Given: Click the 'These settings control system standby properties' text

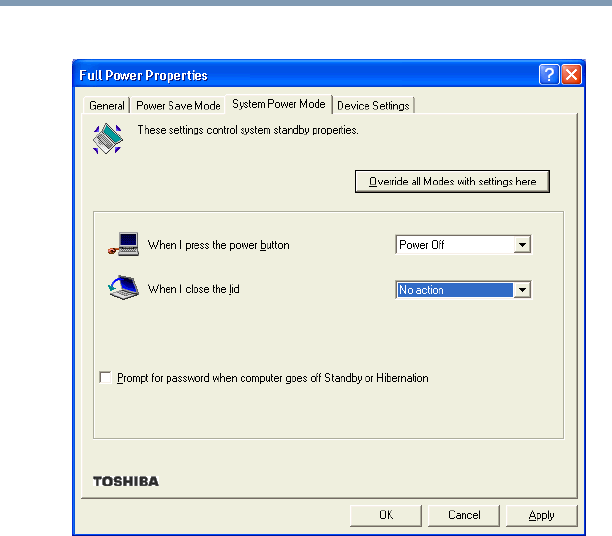Looking at the screenshot, I should (x=248, y=130).
